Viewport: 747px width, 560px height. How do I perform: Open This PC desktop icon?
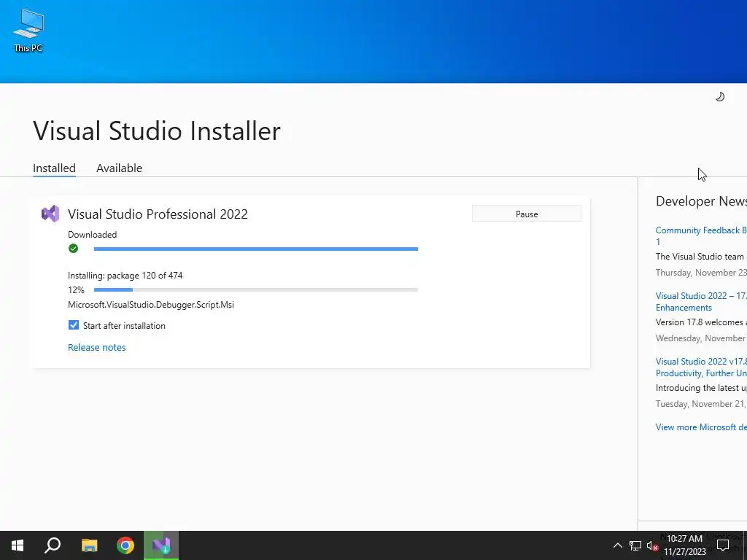click(28, 30)
